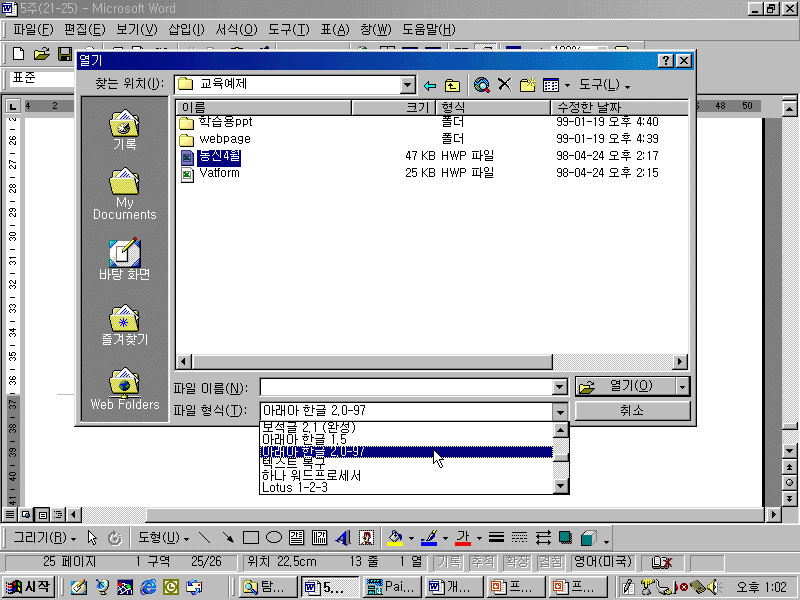Image resolution: width=800 pixels, height=600 pixels.
Task: Open 도형(U) AutoShapes dropdown
Action: (163, 537)
